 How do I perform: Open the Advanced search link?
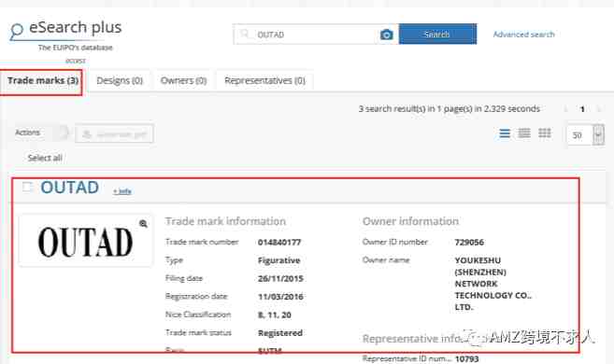click(523, 35)
